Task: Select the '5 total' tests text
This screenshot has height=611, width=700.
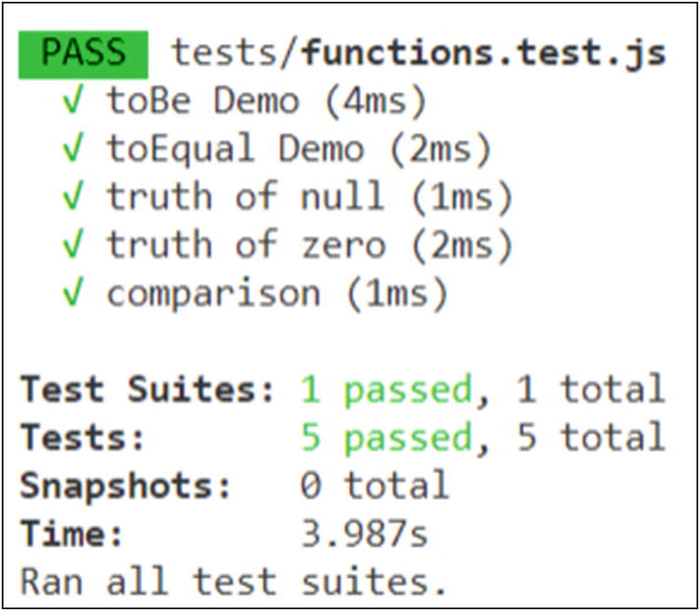Action: tap(591, 437)
